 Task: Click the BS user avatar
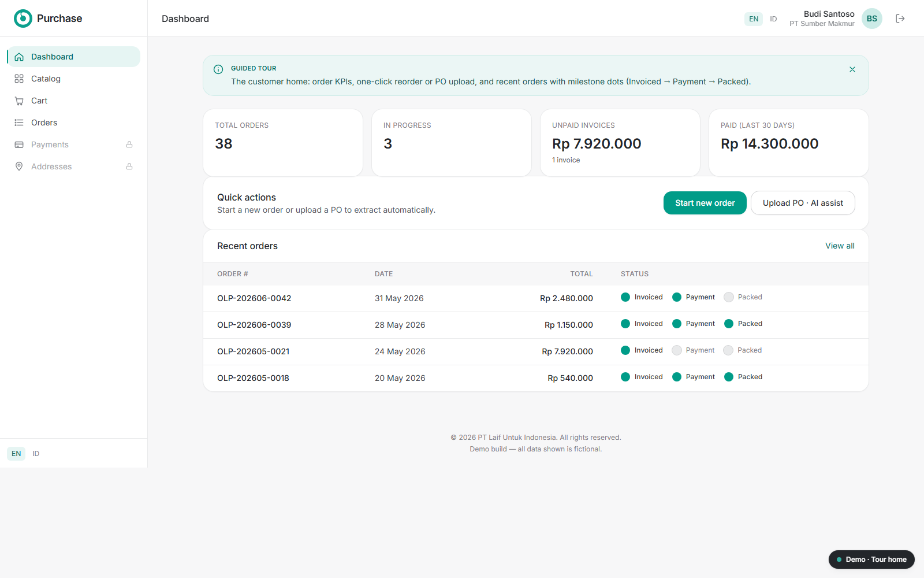click(x=872, y=18)
